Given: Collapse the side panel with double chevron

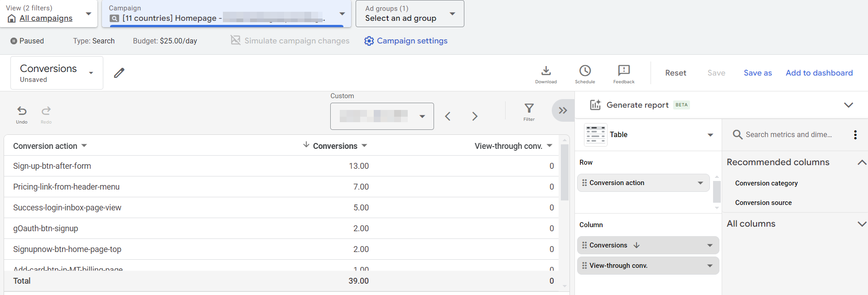Looking at the screenshot, I should click(x=563, y=110).
